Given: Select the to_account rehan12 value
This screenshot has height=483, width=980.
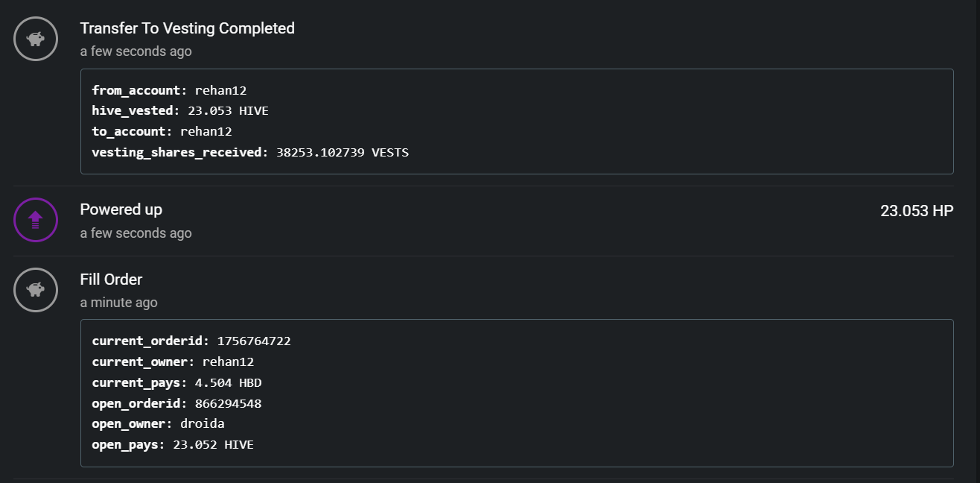Looking at the screenshot, I should [206, 132].
